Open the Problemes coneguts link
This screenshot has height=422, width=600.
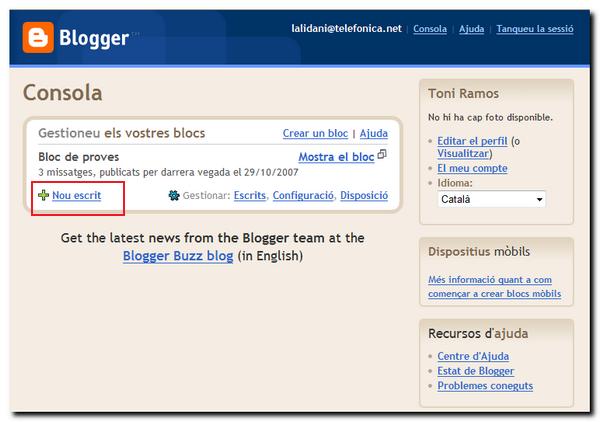pyautogui.click(x=485, y=386)
